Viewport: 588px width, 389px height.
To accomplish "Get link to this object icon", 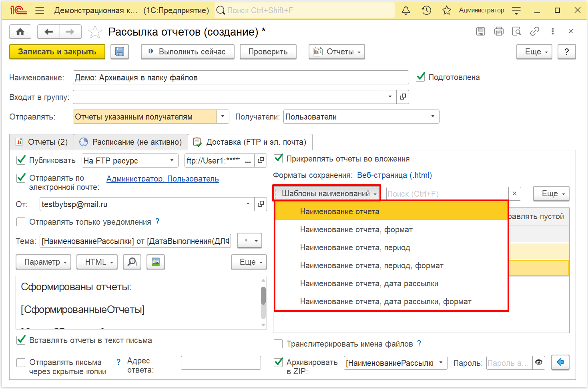I will point(535,31).
